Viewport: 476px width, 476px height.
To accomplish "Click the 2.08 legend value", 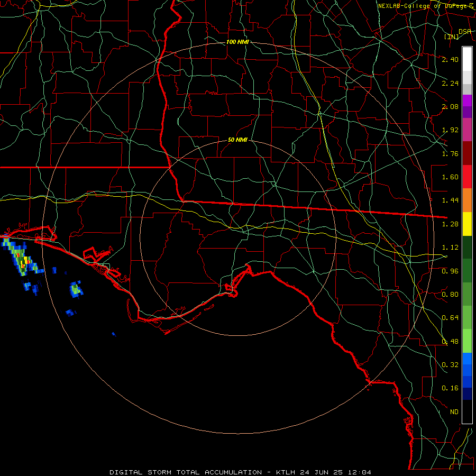I will [450, 106].
